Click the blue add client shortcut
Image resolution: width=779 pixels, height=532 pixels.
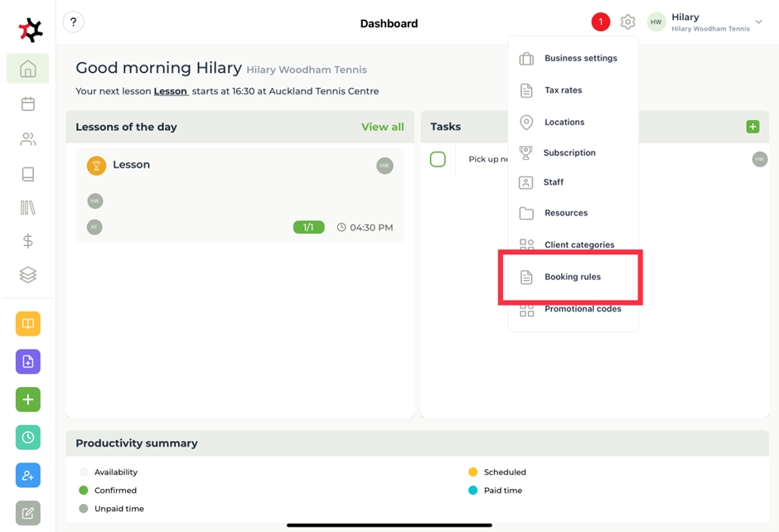pyautogui.click(x=28, y=475)
